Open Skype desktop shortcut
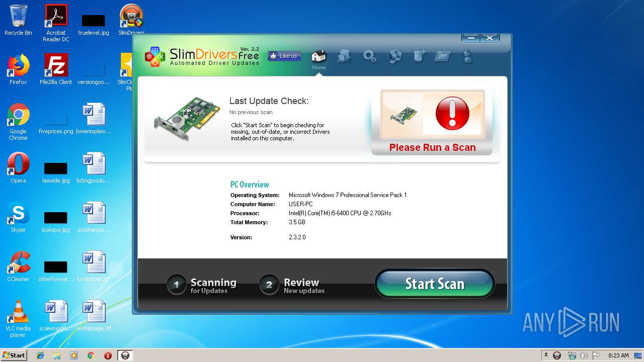Viewport: 644px width, 362px height. pyautogui.click(x=18, y=217)
